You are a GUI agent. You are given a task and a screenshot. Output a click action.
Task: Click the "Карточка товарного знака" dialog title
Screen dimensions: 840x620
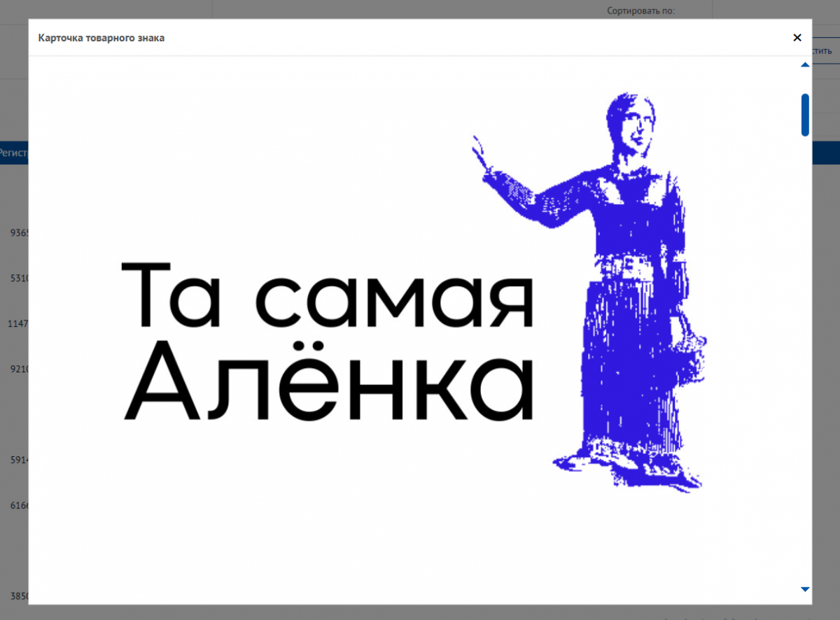101,38
